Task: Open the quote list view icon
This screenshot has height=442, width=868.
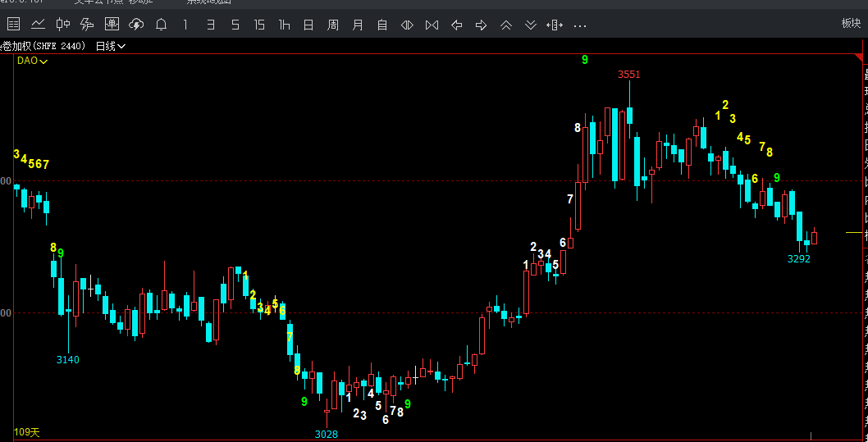Action: point(13,25)
